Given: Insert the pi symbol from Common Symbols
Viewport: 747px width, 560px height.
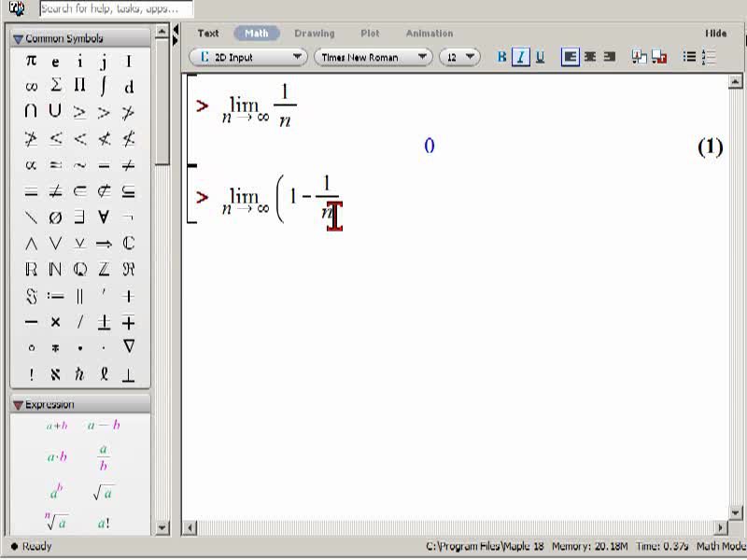Looking at the screenshot, I should pyautogui.click(x=31, y=61).
